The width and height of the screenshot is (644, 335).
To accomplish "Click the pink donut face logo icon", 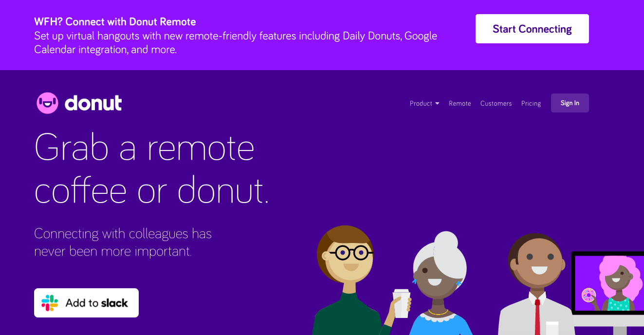I will click(x=47, y=103).
